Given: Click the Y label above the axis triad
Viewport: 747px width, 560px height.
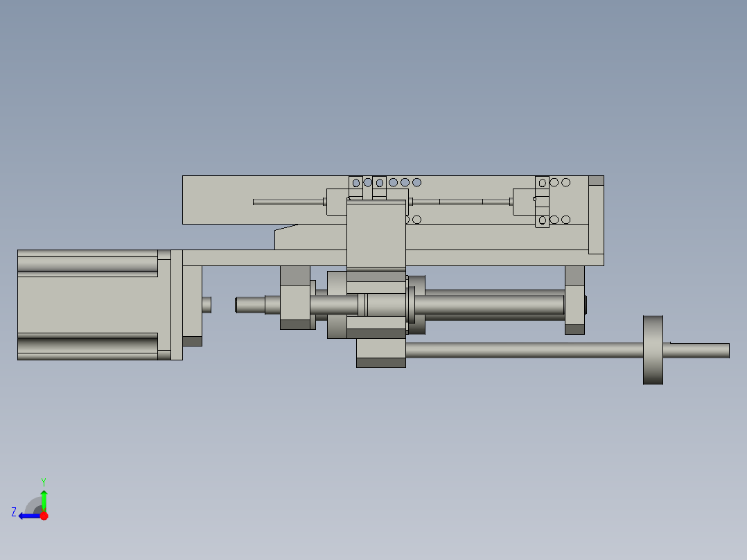Looking at the screenshot, I should [x=44, y=482].
